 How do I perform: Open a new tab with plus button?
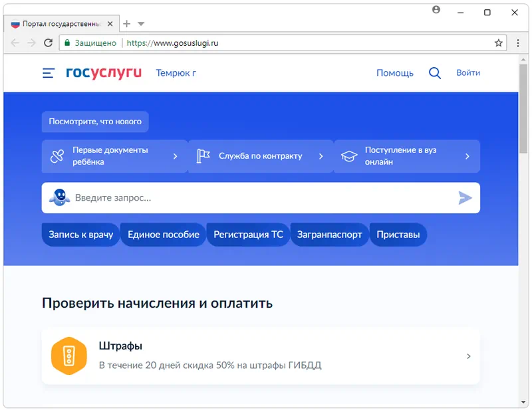126,24
